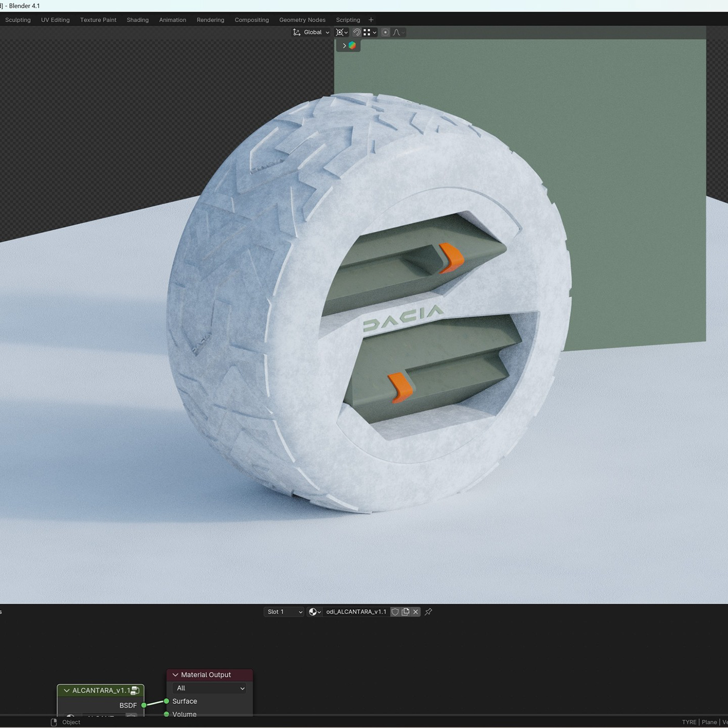Open the node group icon on ALCANTARA_v1.1 node
The image size is (728, 728).
pos(135,691)
